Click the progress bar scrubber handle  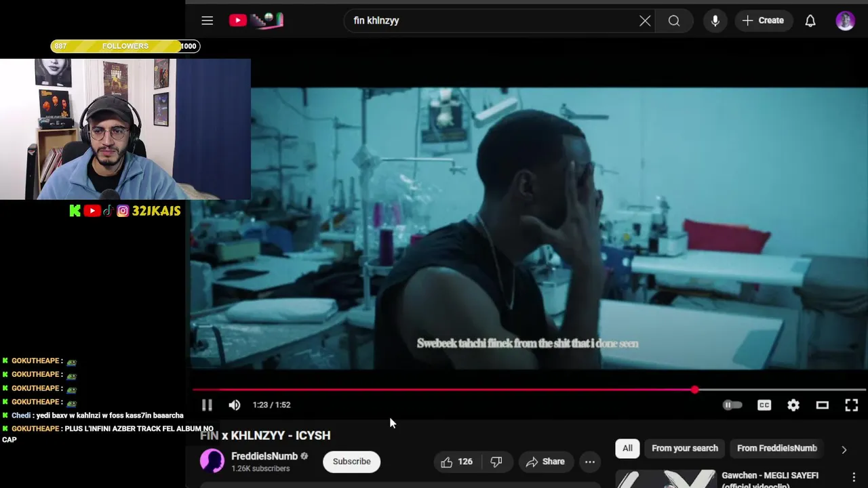(694, 390)
